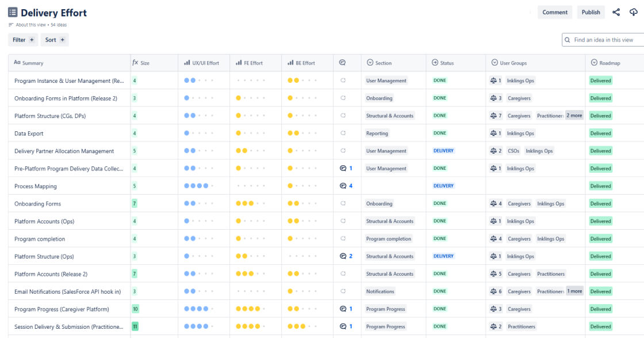Adjust the FE Effort dots for Program Progress

coord(247,309)
